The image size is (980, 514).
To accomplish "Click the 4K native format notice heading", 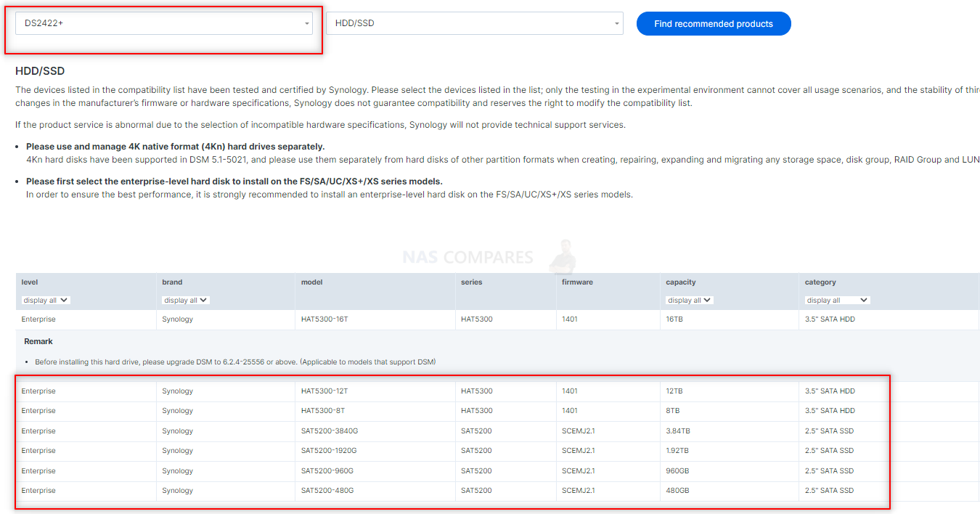I will (x=176, y=147).
